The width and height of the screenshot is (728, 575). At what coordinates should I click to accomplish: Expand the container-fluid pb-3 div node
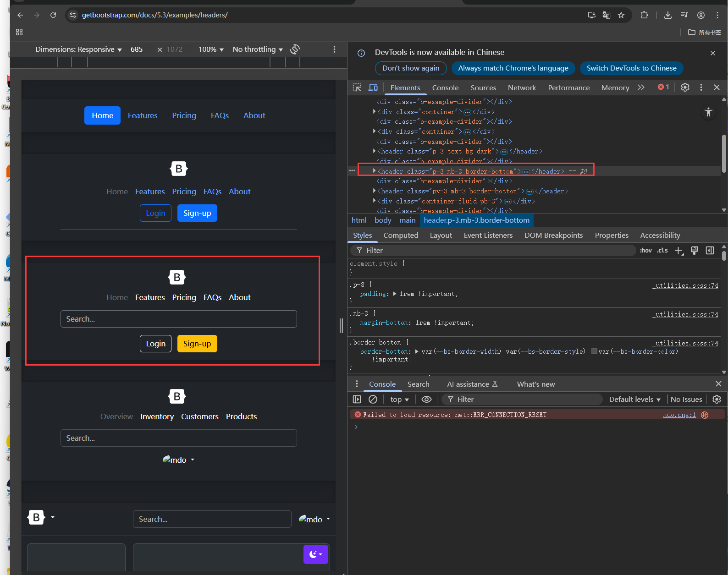point(375,201)
